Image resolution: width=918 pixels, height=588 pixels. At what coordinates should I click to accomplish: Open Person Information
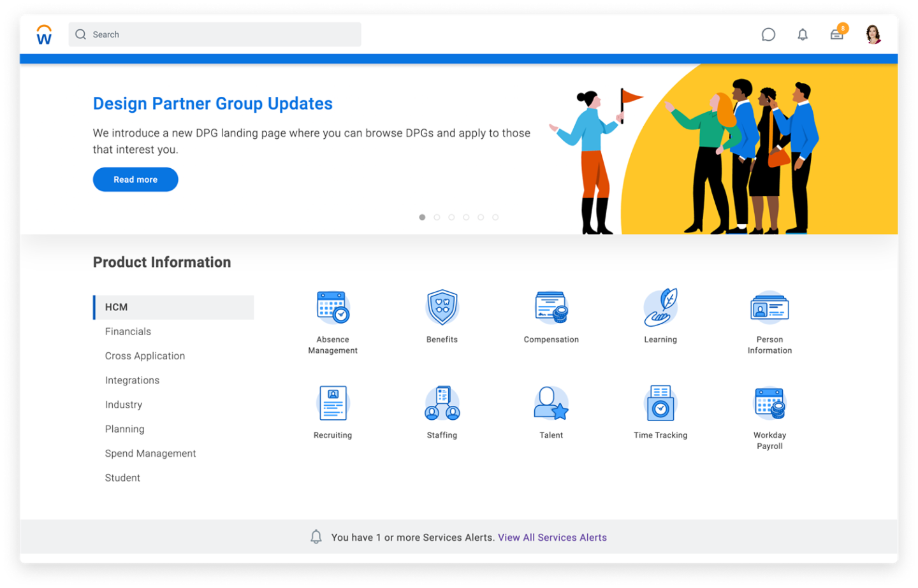coord(769,307)
